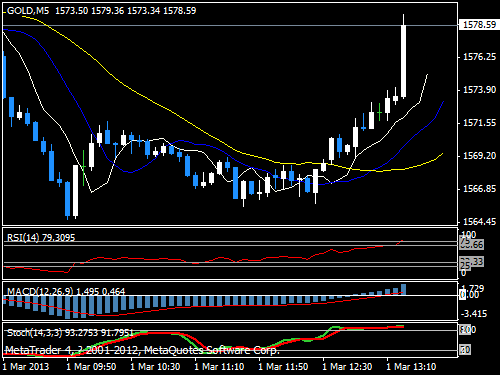The height and width of the screenshot is (375, 500).
Task: Click the 1 Mar 13:10 time label
Action: (411, 367)
